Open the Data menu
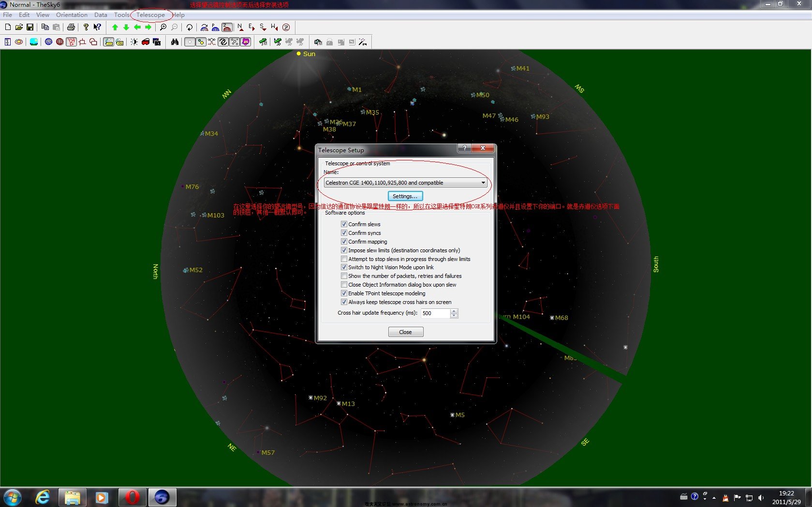Image resolution: width=812 pixels, height=507 pixels. [101, 15]
